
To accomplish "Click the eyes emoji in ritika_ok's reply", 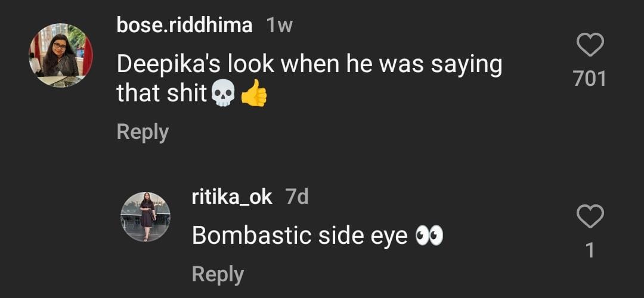I will coord(429,237).
